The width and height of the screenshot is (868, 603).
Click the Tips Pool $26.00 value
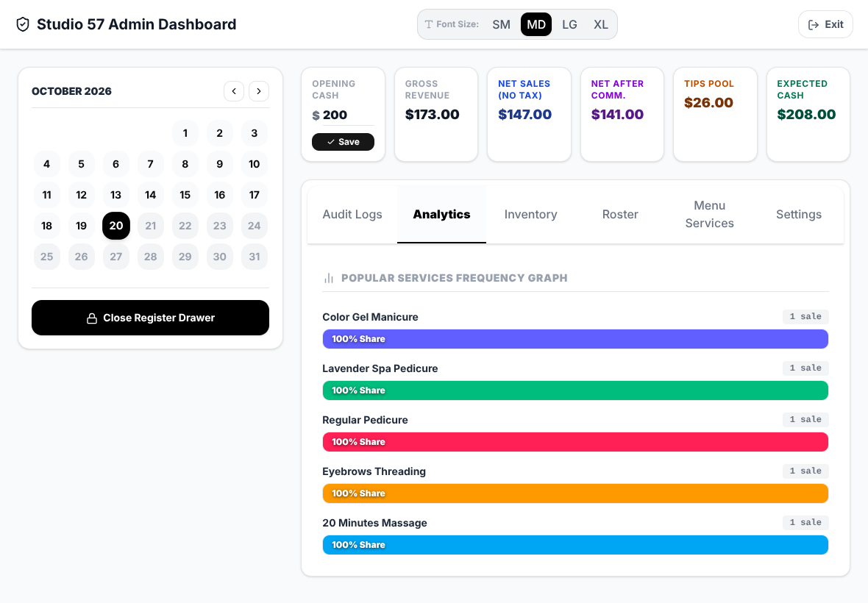[708, 103]
